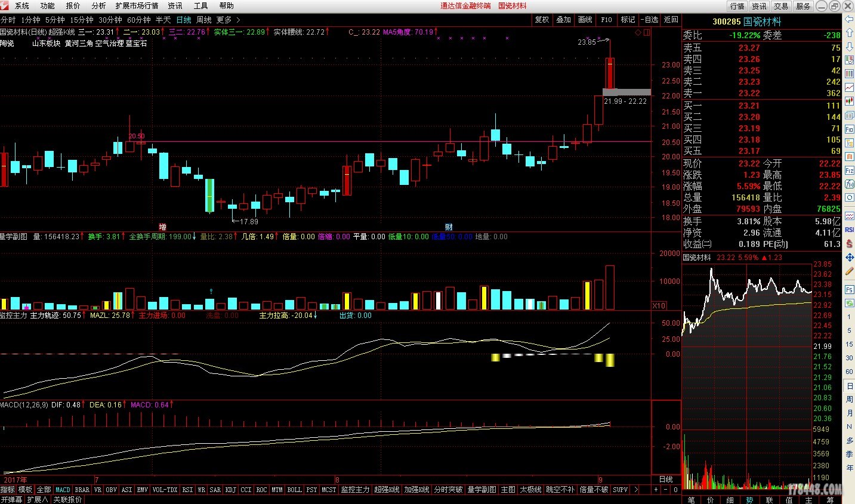
Task: Click the RSI icon in the right sidebar
Action: [x=849, y=229]
